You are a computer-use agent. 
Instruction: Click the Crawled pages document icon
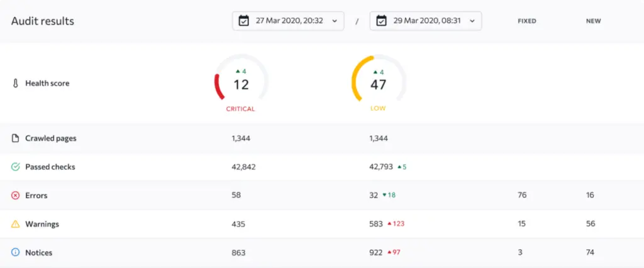pos(16,138)
